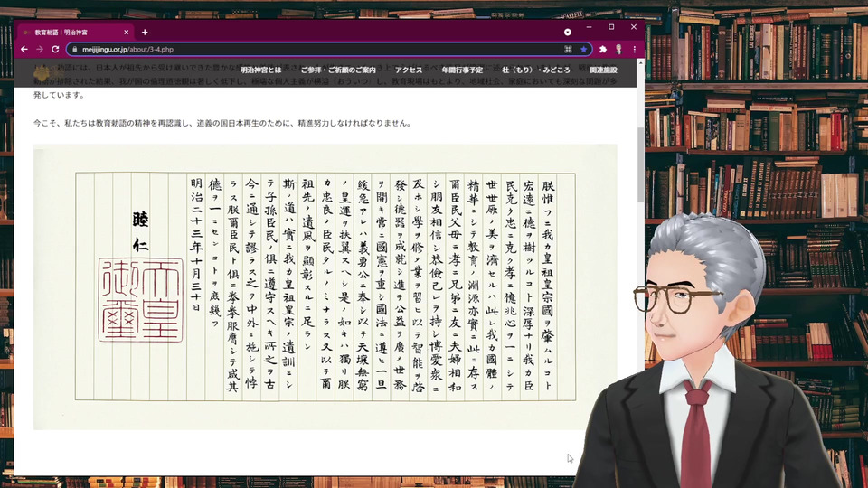This screenshot has height=488, width=868.
Task: Bookmark this page with the star
Action: click(583, 49)
